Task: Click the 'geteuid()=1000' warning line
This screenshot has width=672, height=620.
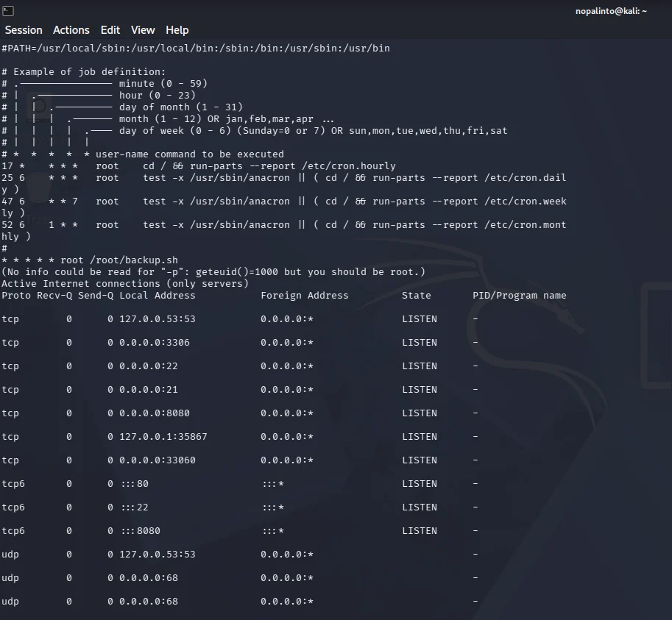Action: [x=213, y=272]
